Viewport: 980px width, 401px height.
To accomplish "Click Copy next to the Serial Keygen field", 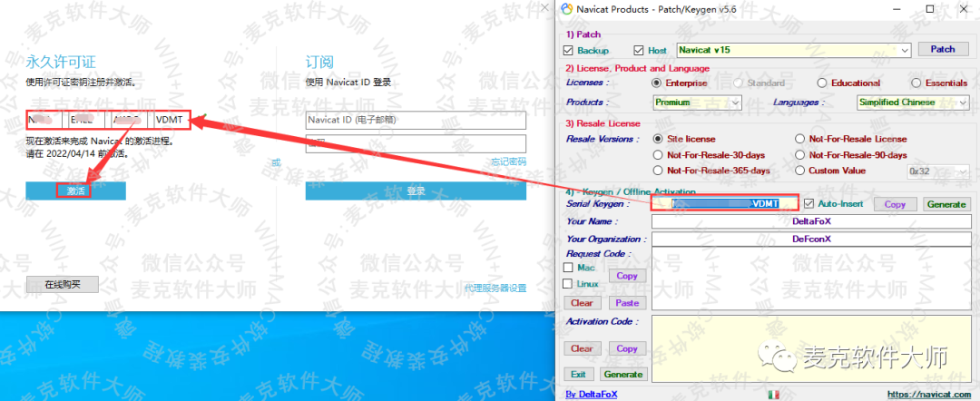I will (x=895, y=204).
